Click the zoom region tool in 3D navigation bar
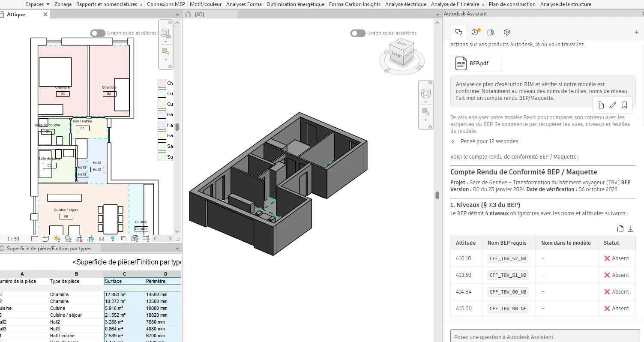Screen dimensions: 644x342 [425, 112]
